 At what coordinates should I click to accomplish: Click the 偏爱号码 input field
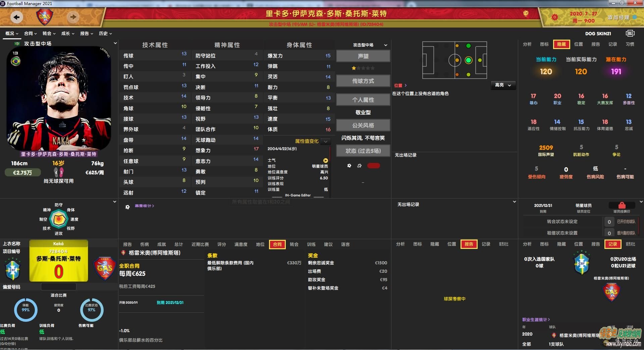[59, 287]
